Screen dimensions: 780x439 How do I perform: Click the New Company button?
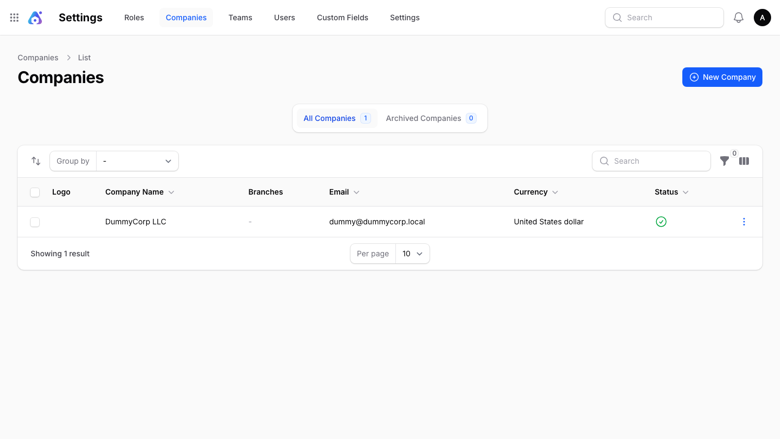coord(722,77)
